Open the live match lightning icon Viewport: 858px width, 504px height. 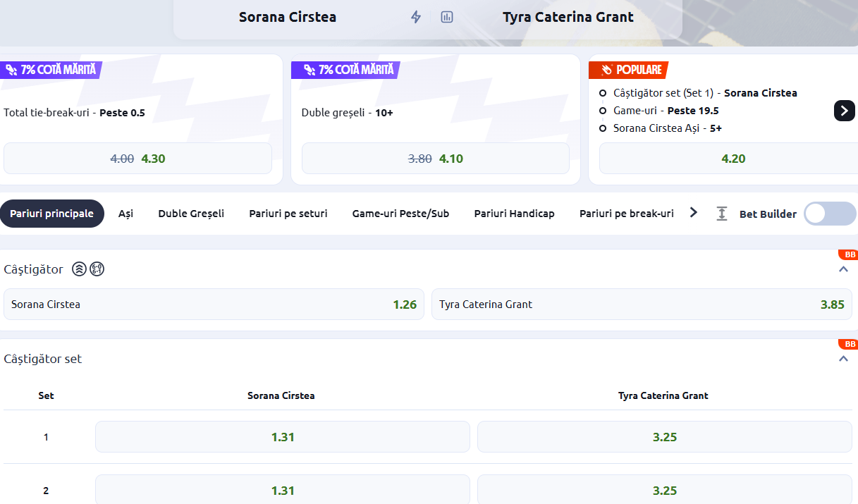pos(416,17)
